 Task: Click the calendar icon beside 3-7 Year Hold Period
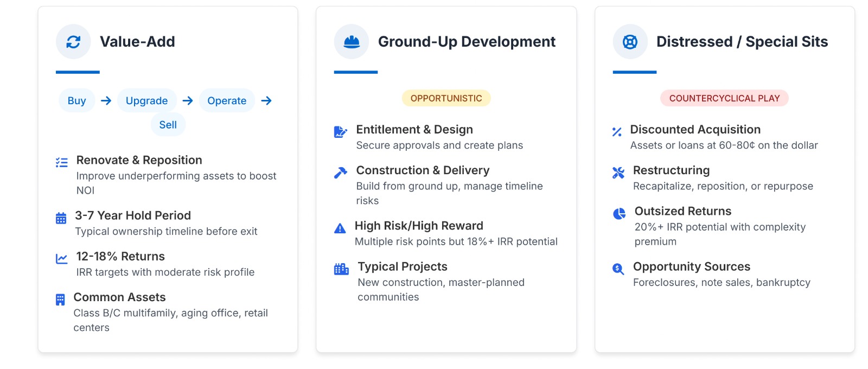point(61,218)
